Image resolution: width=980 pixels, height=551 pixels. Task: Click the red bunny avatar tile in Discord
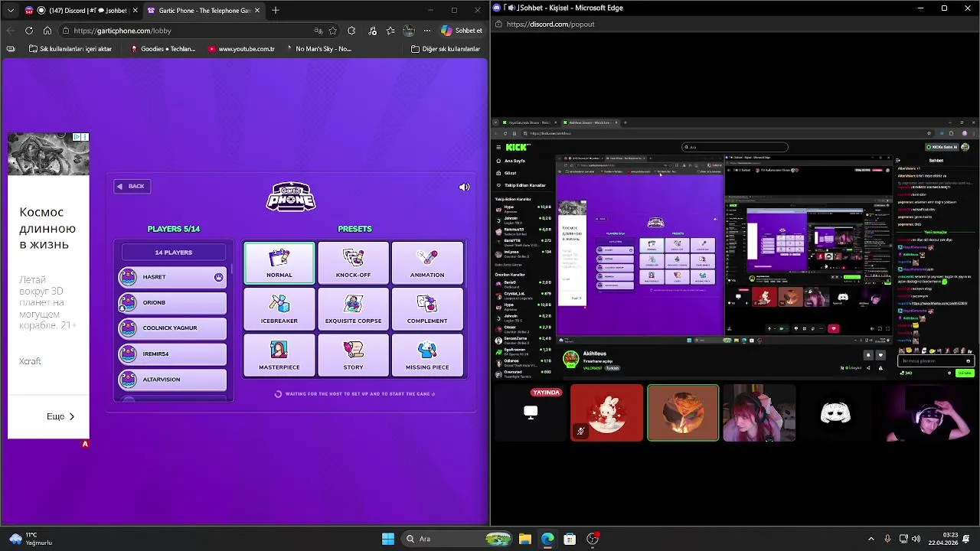point(606,413)
